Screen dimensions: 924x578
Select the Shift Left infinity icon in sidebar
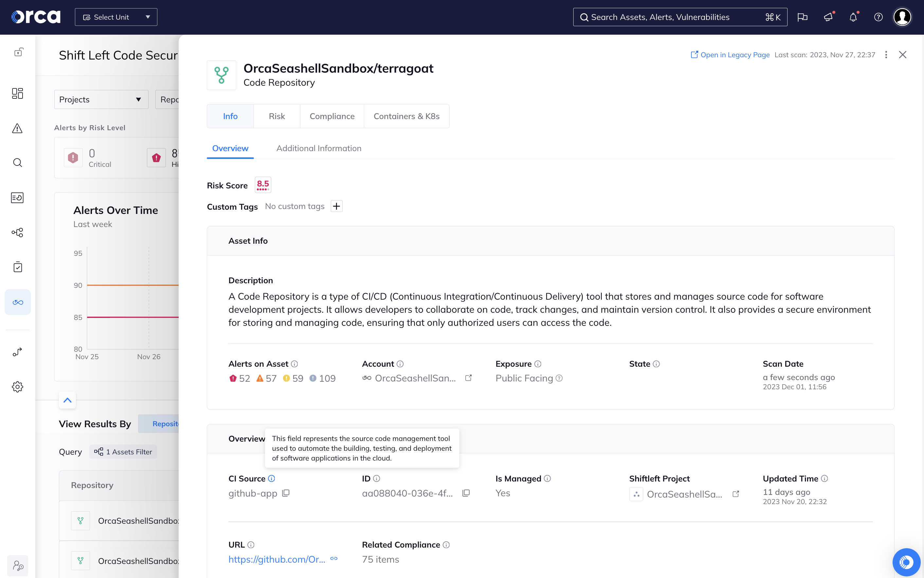coord(18,302)
